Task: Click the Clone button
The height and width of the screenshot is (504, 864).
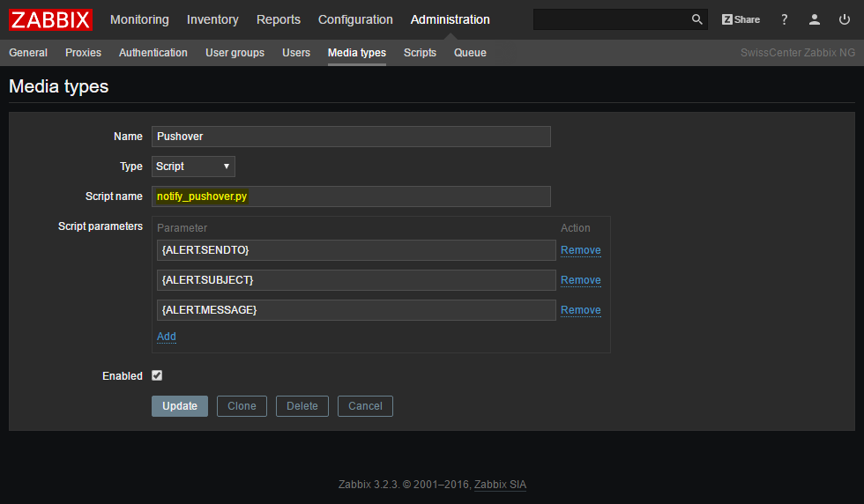Action: (x=242, y=406)
